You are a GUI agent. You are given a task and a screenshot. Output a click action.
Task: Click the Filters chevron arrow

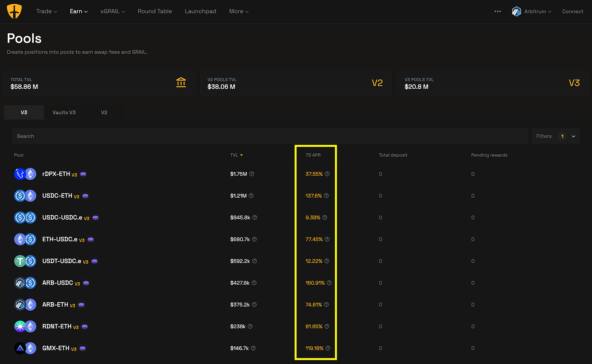tap(573, 136)
